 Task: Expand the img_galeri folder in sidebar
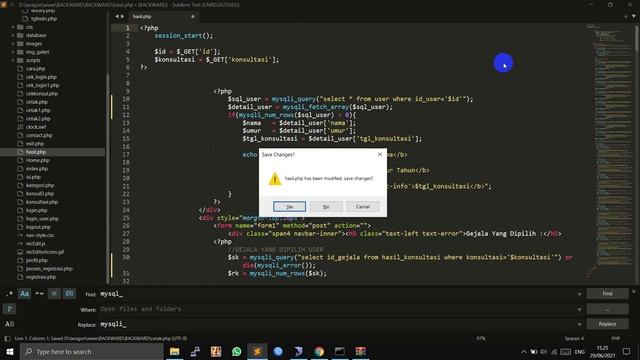pos(13,52)
